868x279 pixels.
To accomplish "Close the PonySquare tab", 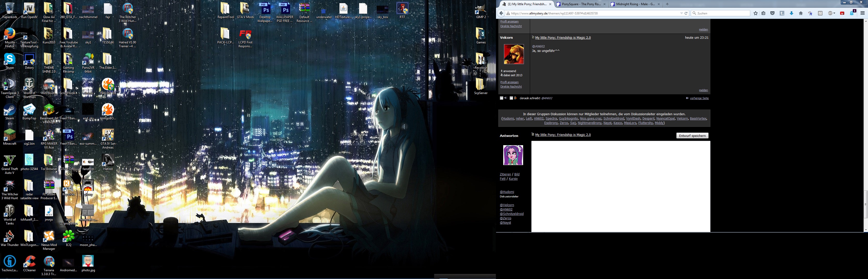I will 605,4.
